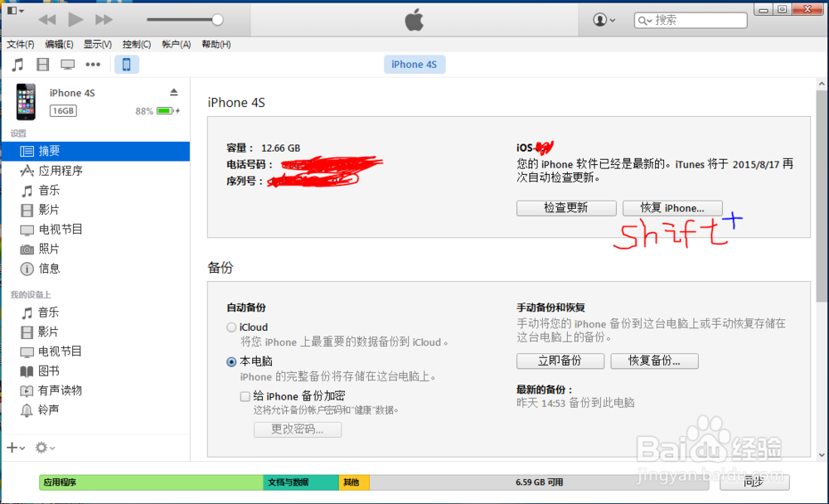Open the 帐户(A) menu

(176, 45)
